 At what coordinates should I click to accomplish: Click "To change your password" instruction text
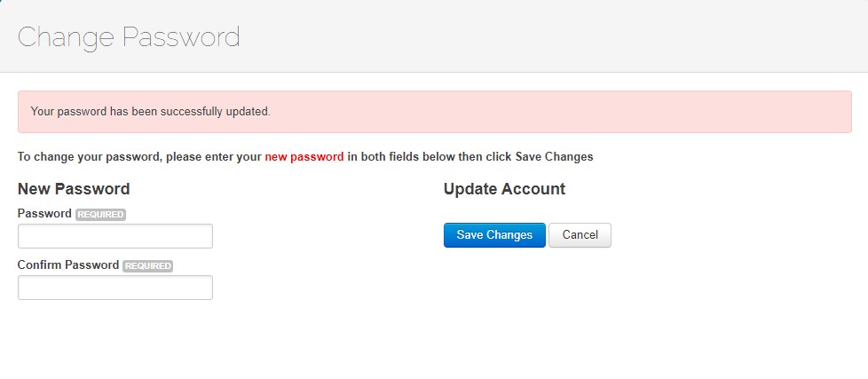coord(89,157)
